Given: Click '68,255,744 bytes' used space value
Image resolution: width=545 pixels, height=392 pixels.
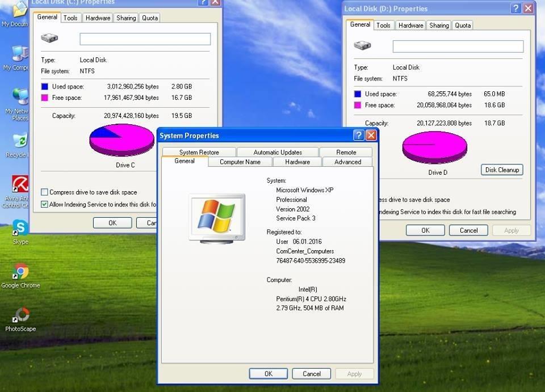Looking at the screenshot, I should point(450,94).
